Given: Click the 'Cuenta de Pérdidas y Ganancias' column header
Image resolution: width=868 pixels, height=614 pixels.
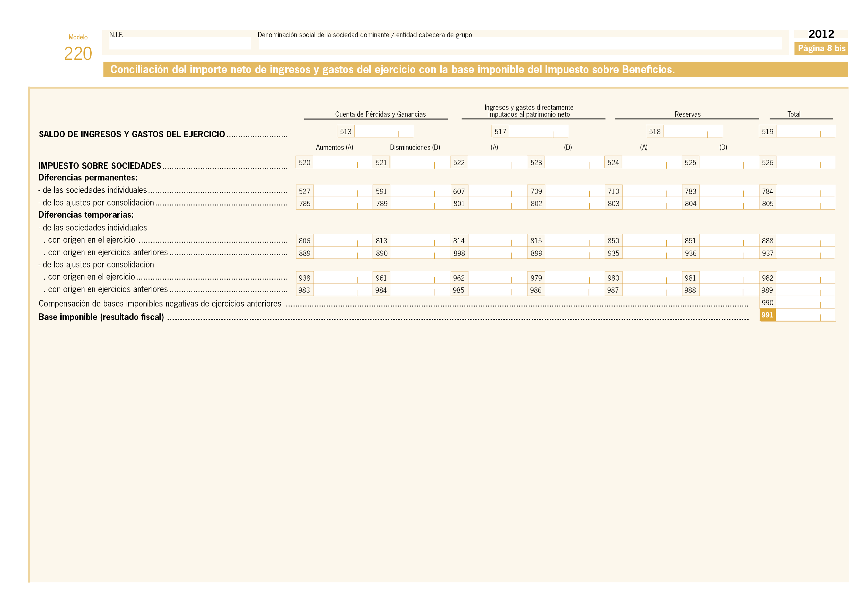Looking at the screenshot, I should click(x=380, y=114).
